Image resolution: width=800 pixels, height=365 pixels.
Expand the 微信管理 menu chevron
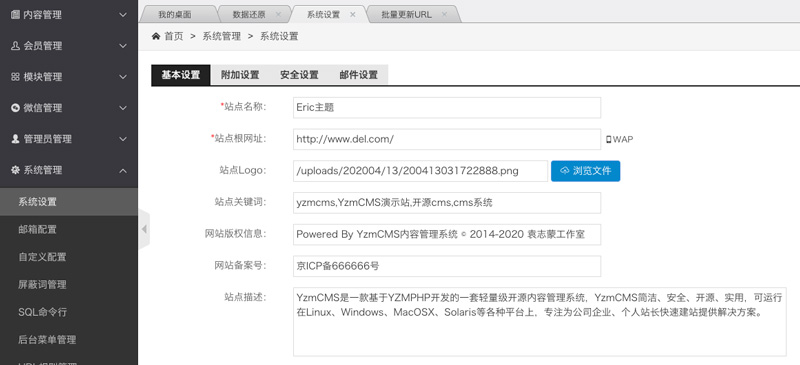(123, 108)
